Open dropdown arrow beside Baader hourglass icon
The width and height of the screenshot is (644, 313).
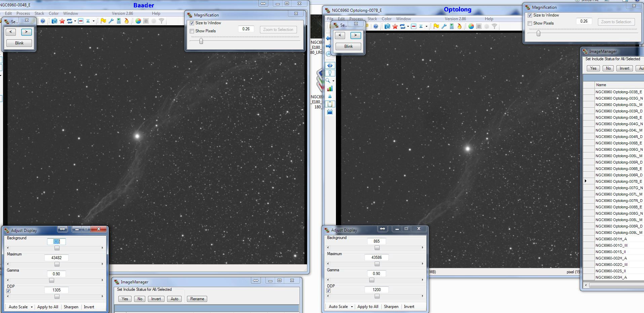(x=93, y=21)
